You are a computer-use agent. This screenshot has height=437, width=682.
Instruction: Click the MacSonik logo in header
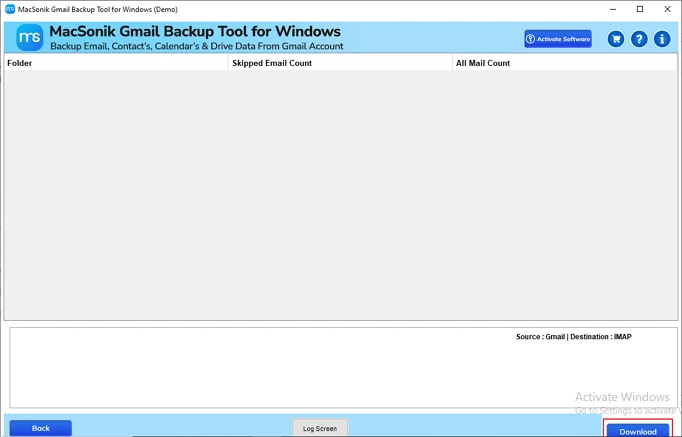click(30, 38)
